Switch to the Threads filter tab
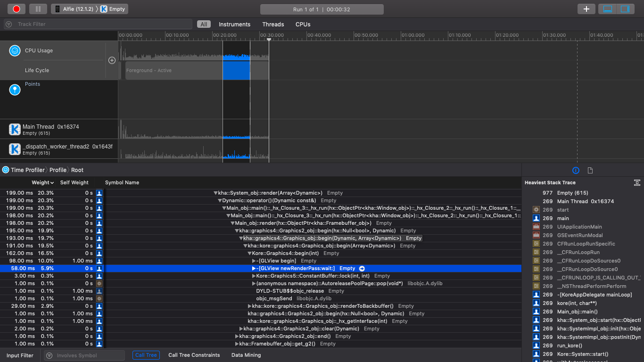The height and width of the screenshot is (362, 644). click(x=272, y=24)
